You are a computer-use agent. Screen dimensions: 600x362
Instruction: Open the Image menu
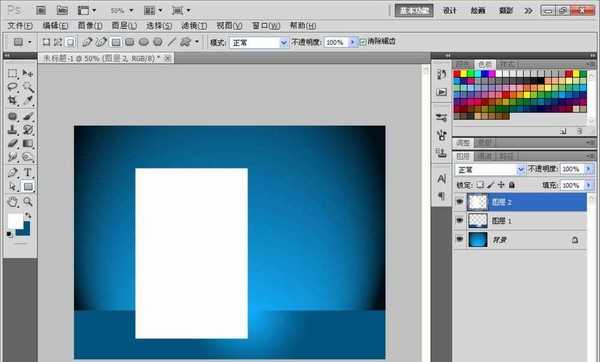coord(90,26)
